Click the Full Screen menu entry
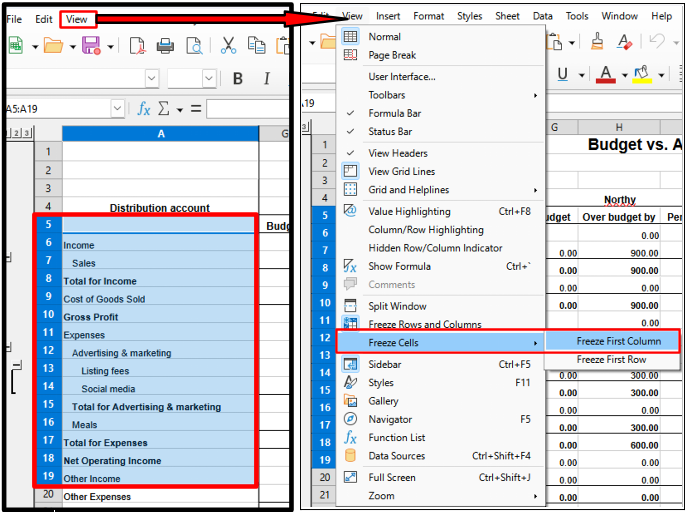685x512 pixels. click(440, 478)
